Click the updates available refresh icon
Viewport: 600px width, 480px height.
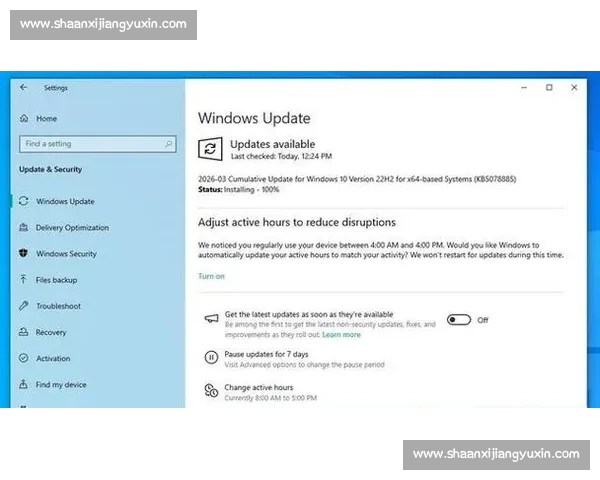[x=210, y=148]
